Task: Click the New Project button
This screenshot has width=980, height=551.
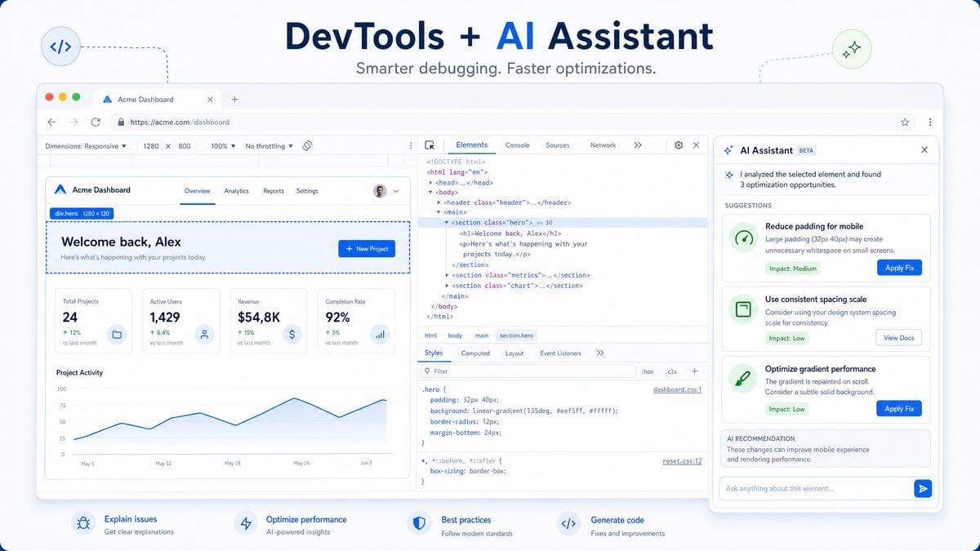Action: 367,248
